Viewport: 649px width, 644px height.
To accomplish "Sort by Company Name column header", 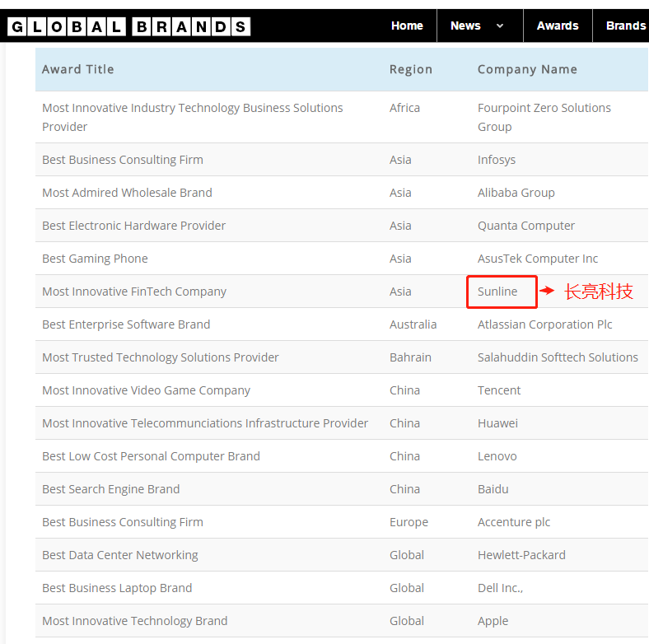I will (527, 69).
